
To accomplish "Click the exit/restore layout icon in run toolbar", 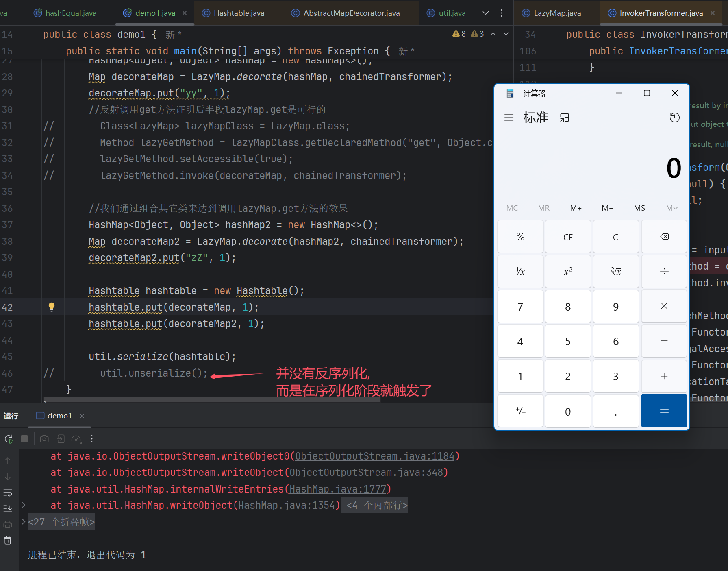I will click(x=61, y=439).
